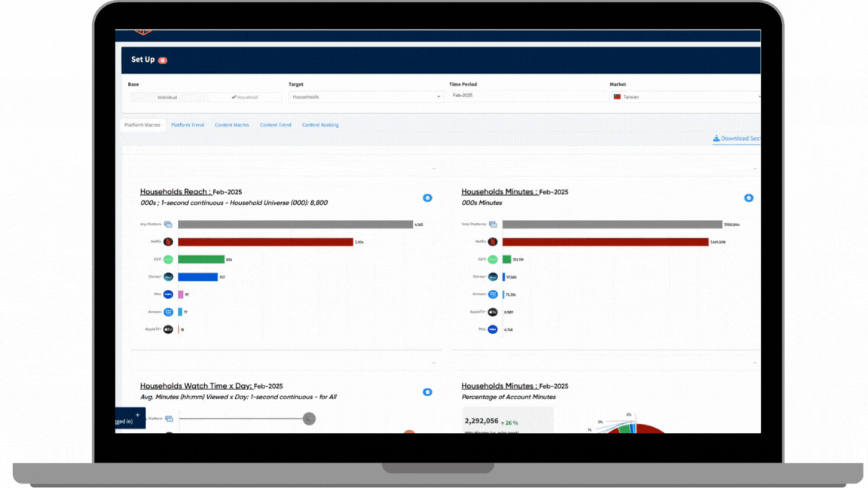Click the 2,292,056 minutes value card
868x488 pixels.
508,420
